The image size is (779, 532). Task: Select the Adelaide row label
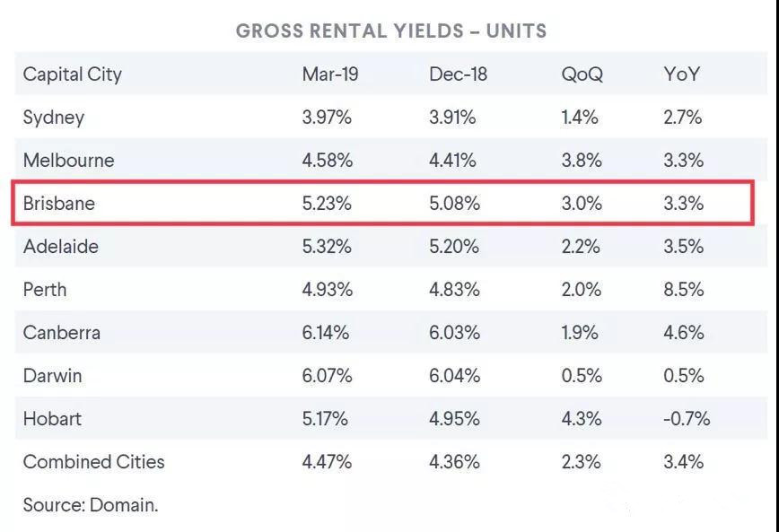point(61,247)
